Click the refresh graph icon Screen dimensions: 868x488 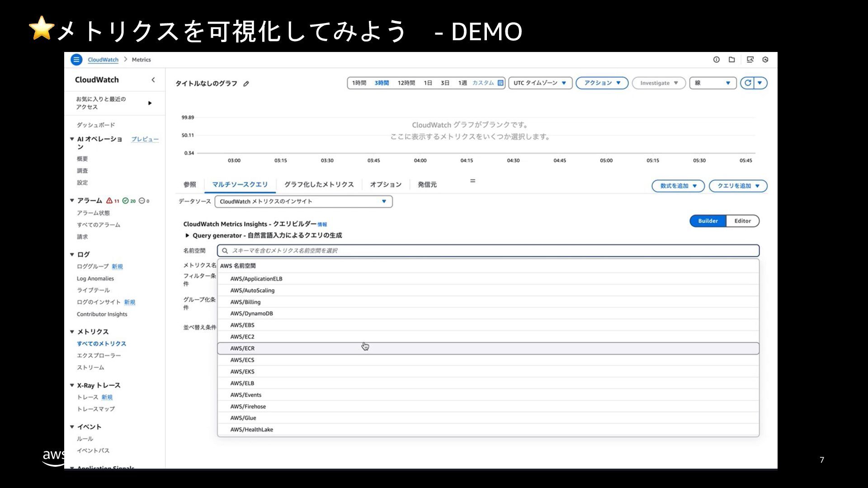748,83
